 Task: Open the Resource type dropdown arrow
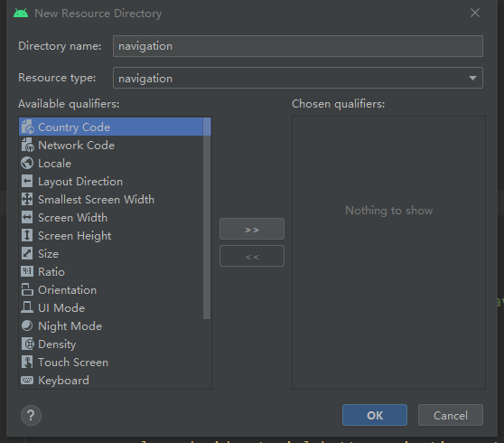[472, 78]
